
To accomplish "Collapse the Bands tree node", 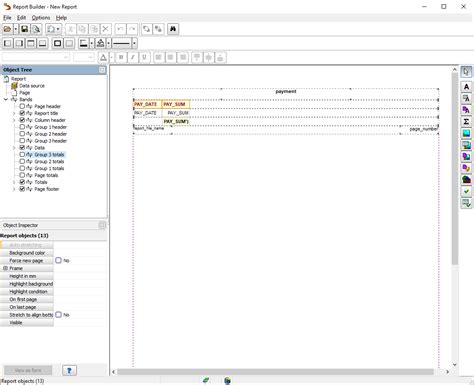I will click(6, 99).
